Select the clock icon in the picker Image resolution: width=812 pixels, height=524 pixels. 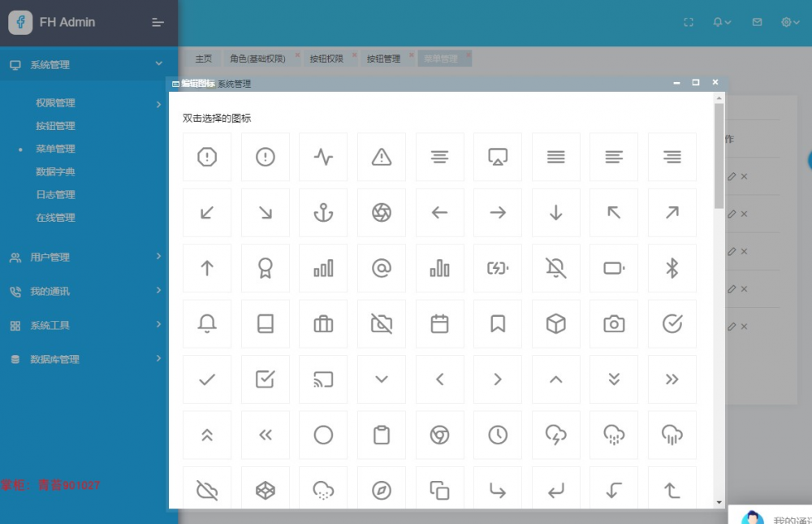pos(498,434)
